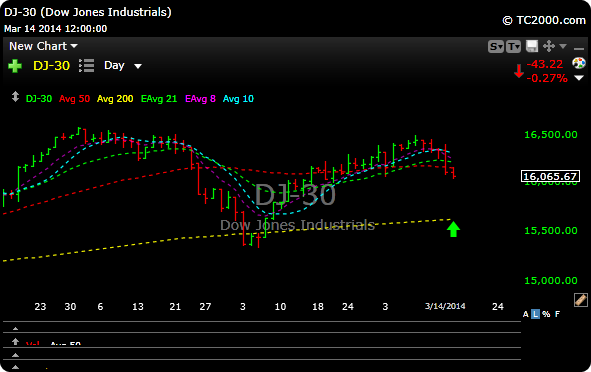Click the green plus add icon

(x=15, y=66)
